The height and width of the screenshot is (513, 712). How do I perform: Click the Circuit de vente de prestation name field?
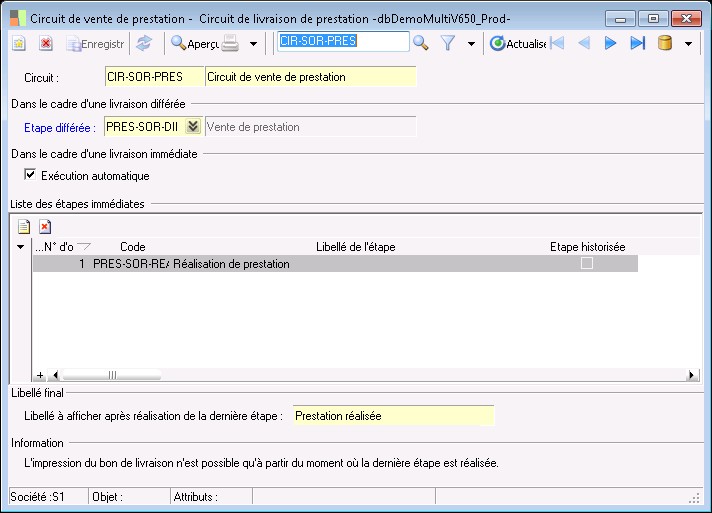point(311,77)
